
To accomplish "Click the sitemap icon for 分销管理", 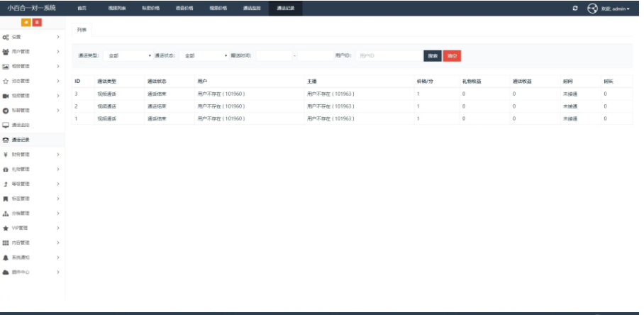I will (6, 214).
